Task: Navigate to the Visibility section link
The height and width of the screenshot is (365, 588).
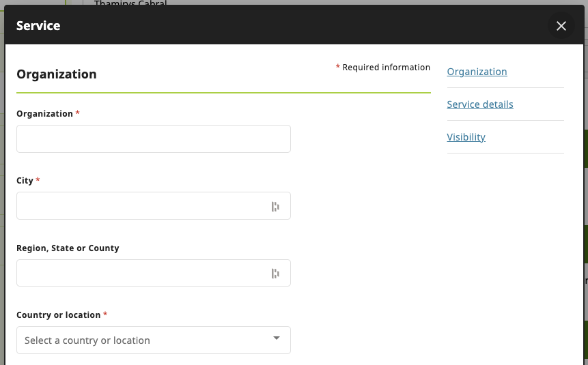Action: pos(466,137)
